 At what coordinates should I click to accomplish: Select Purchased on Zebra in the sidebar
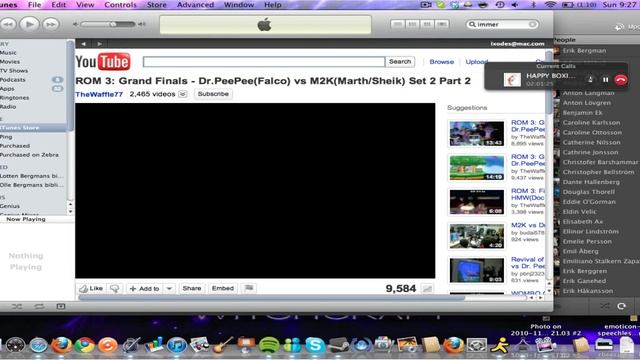(29, 155)
